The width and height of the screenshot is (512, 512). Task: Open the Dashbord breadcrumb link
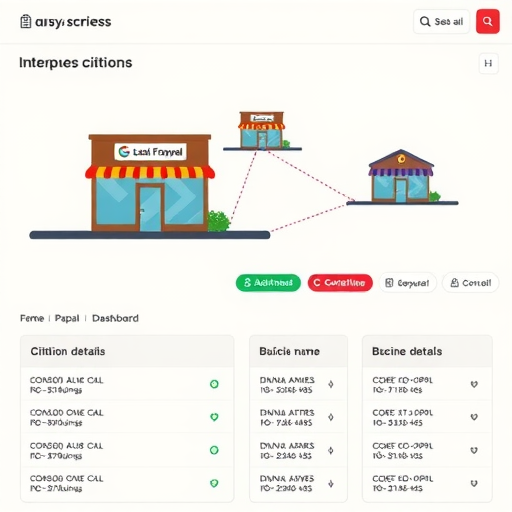[x=115, y=318]
